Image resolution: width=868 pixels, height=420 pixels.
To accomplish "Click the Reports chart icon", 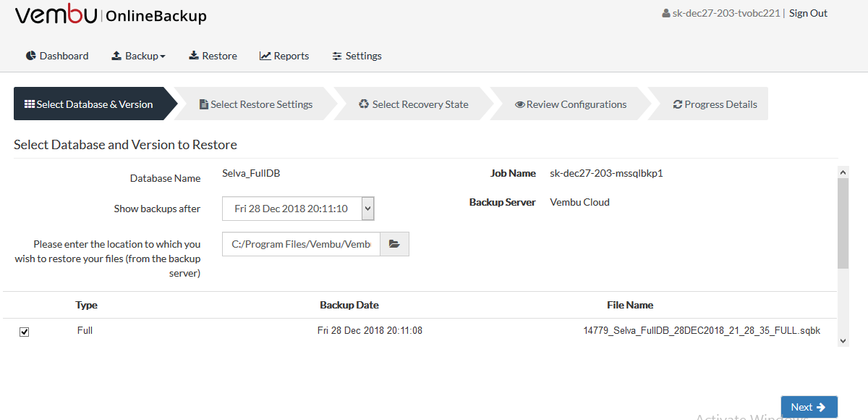I will pos(265,56).
